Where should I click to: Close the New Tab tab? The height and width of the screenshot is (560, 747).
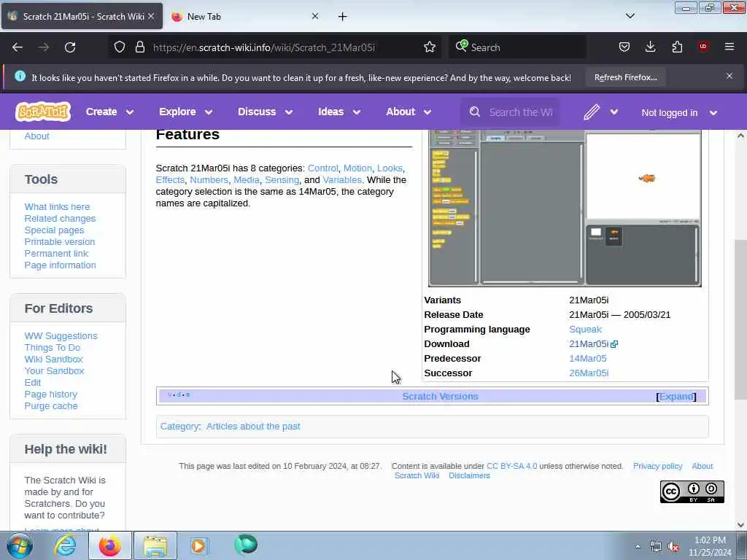[315, 16]
